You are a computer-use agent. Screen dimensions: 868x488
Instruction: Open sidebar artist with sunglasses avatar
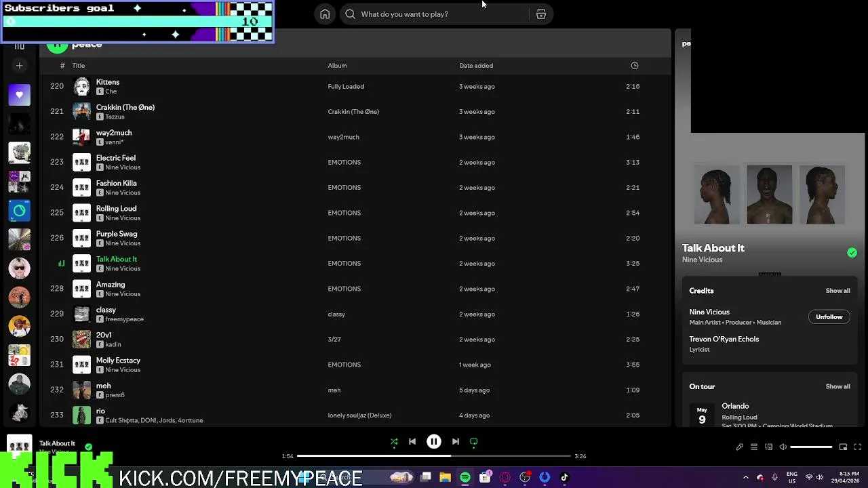click(x=19, y=268)
